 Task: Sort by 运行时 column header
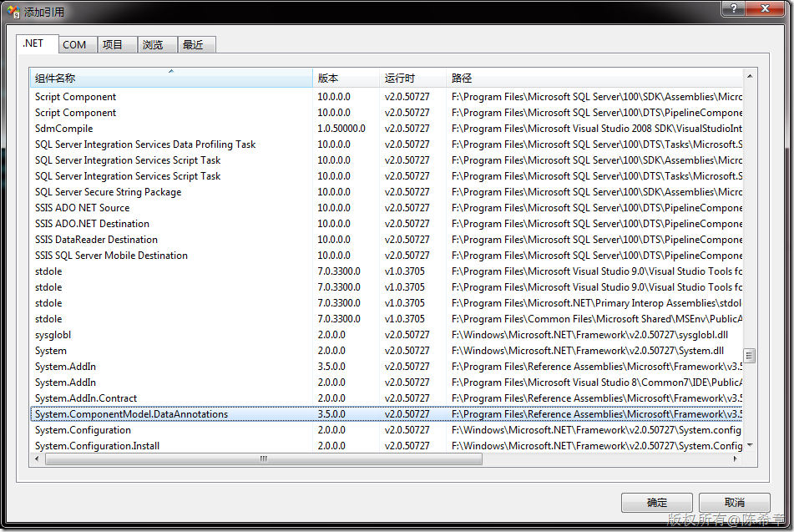point(412,78)
